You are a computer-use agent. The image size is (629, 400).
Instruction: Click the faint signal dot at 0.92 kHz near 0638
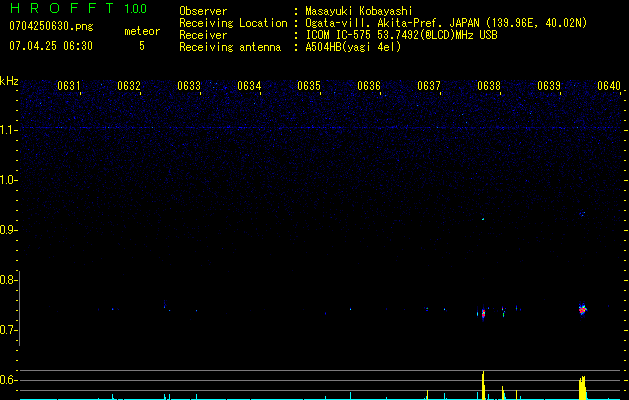click(x=483, y=219)
